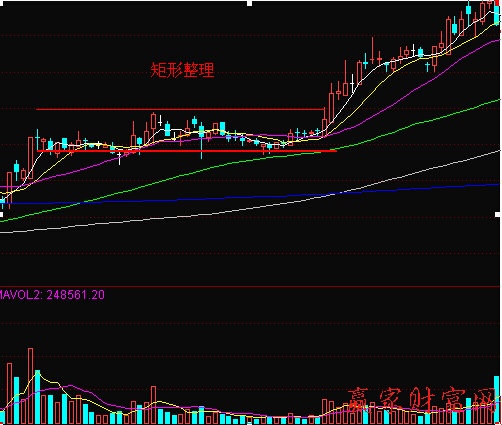Screen dimensions: 502x425
Task: Click the white selection handle on left edge
Action: (1, 214)
